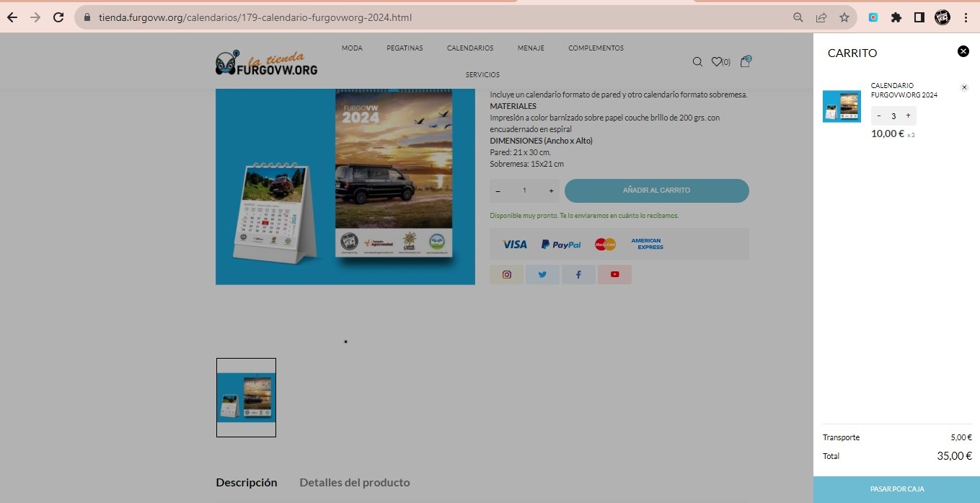This screenshot has height=503, width=980.
Task: Click Añadir al carrito button
Action: pyautogui.click(x=656, y=191)
